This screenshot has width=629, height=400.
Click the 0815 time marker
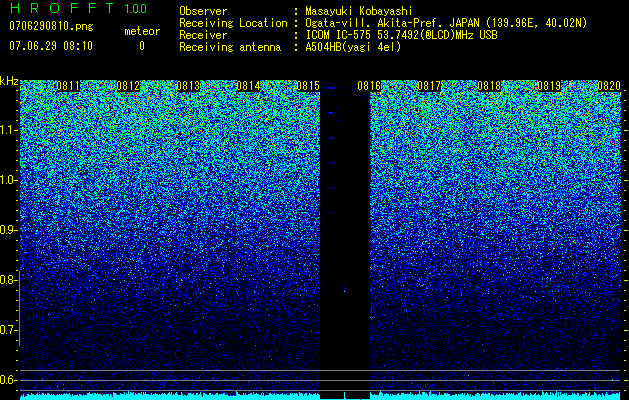pyautogui.click(x=308, y=86)
